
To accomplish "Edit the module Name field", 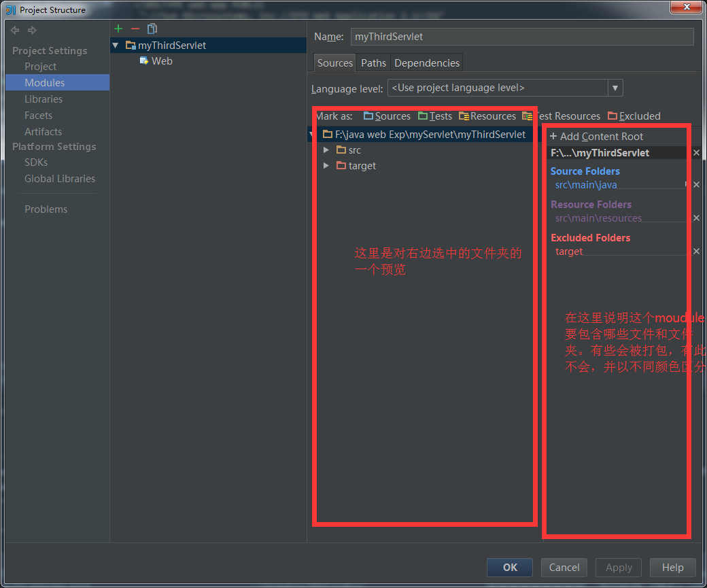I will click(x=521, y=36).
